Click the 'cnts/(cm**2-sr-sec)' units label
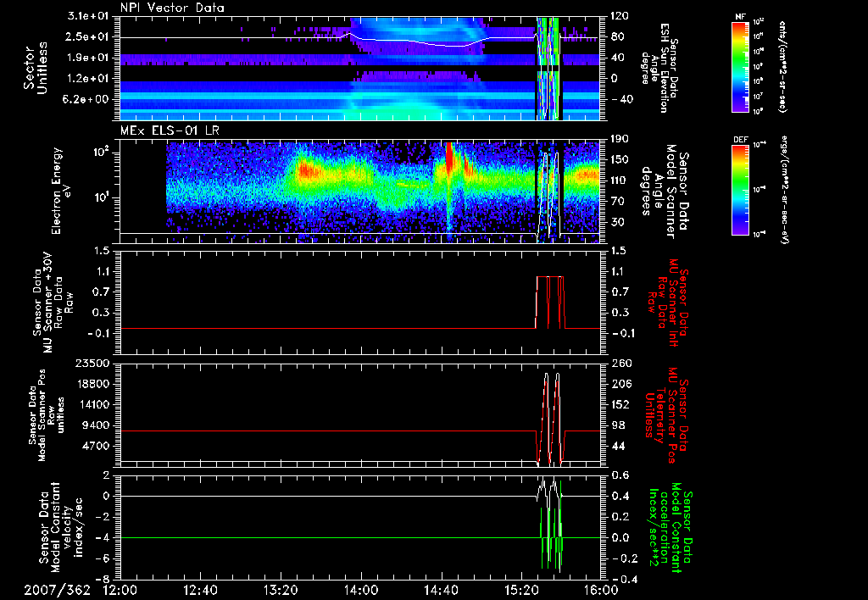This screenshot has height=600, width=868. click(782, 67)
